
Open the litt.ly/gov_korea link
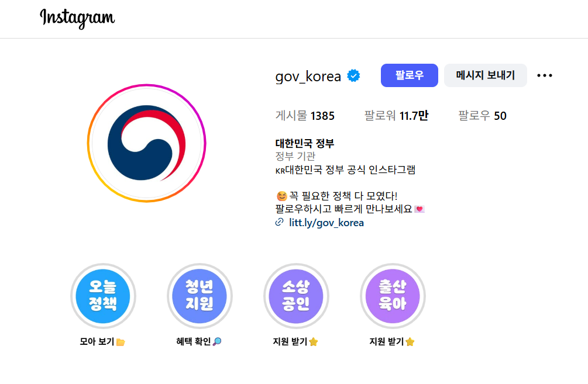tap(326, 223)
